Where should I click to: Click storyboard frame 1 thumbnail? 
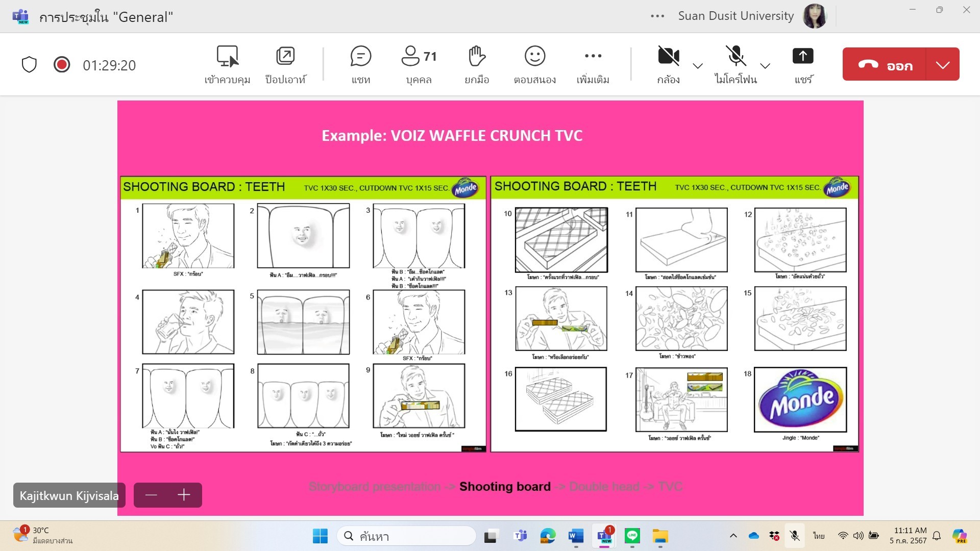pyautogui.click(x=188, y=236)
